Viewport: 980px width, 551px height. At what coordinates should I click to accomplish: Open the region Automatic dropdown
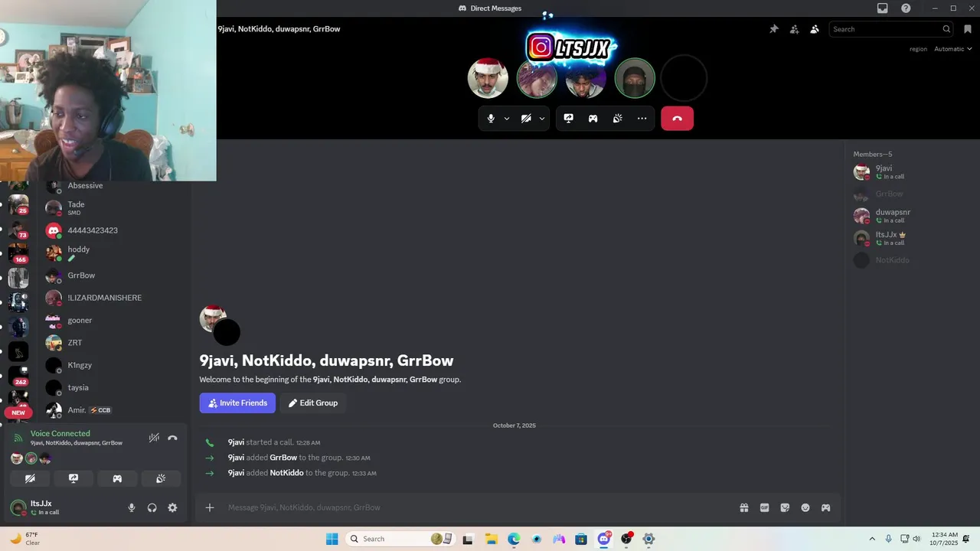(x=953, y=49)
